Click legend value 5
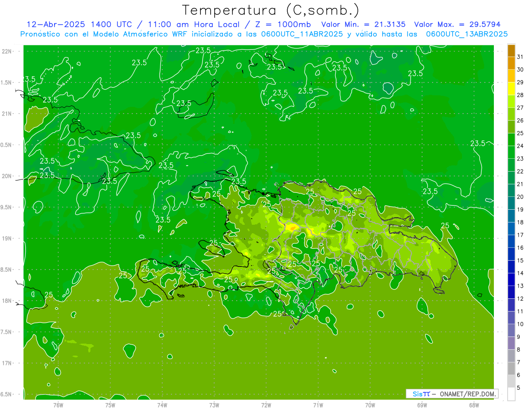The image size is (532, 411). tap(519, 388)
